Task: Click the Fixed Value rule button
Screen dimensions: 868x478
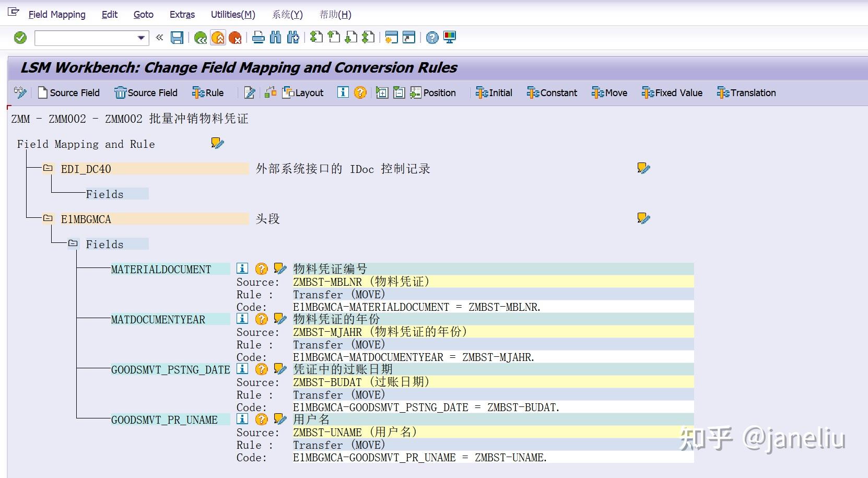Action: 672,93
